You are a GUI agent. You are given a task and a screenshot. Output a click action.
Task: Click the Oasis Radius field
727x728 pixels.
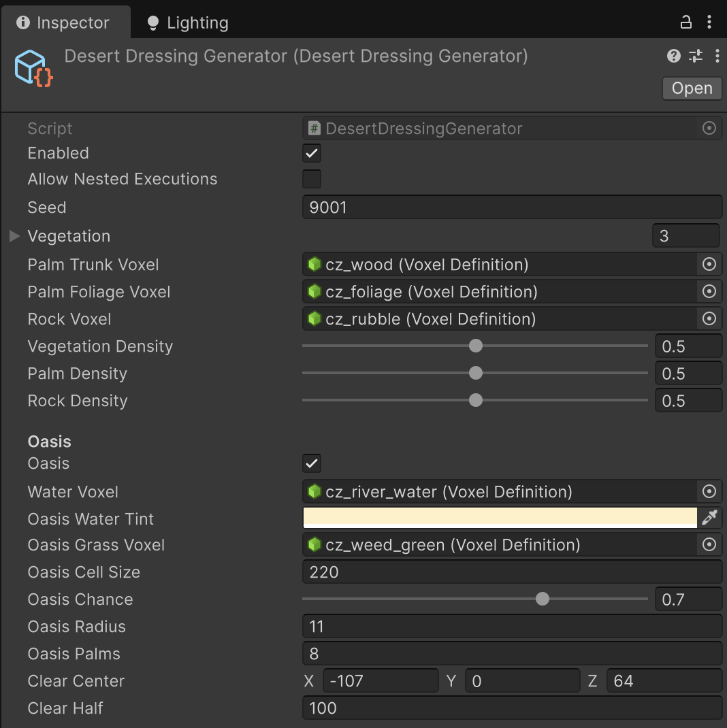tap(512, 627)
